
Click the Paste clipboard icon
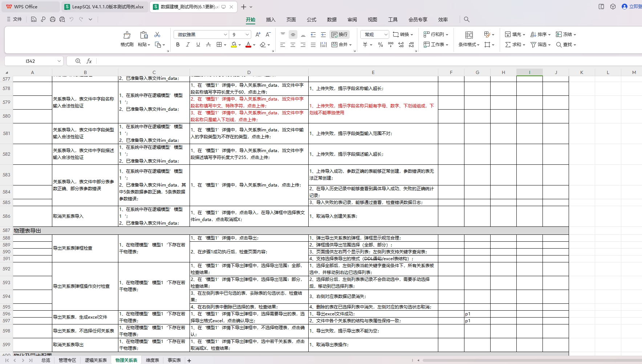point(144,35)
